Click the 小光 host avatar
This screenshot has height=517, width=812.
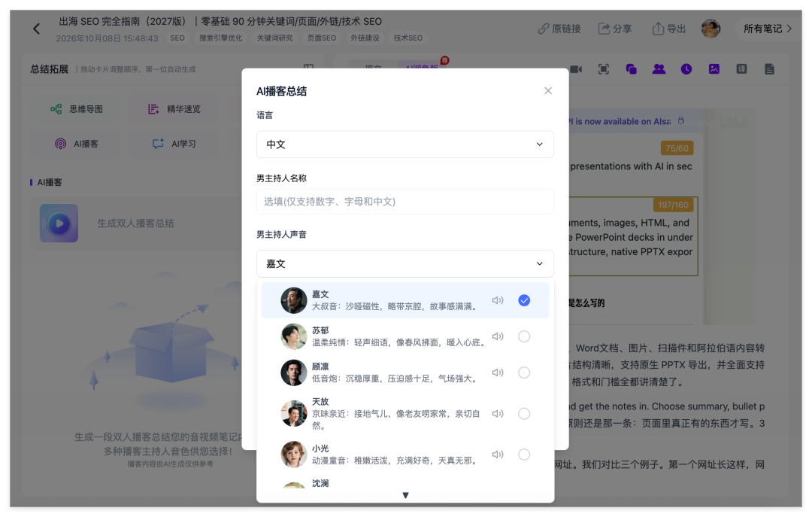[x=294, y=455]
